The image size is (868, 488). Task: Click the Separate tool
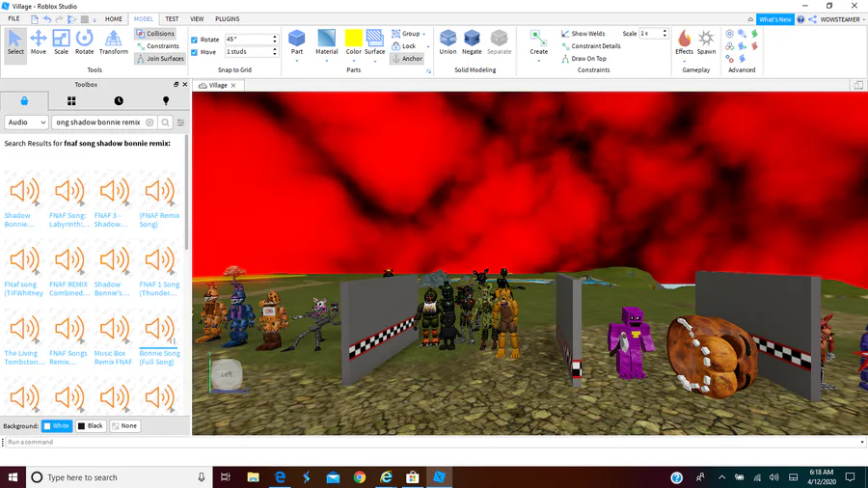coord(499,42)
